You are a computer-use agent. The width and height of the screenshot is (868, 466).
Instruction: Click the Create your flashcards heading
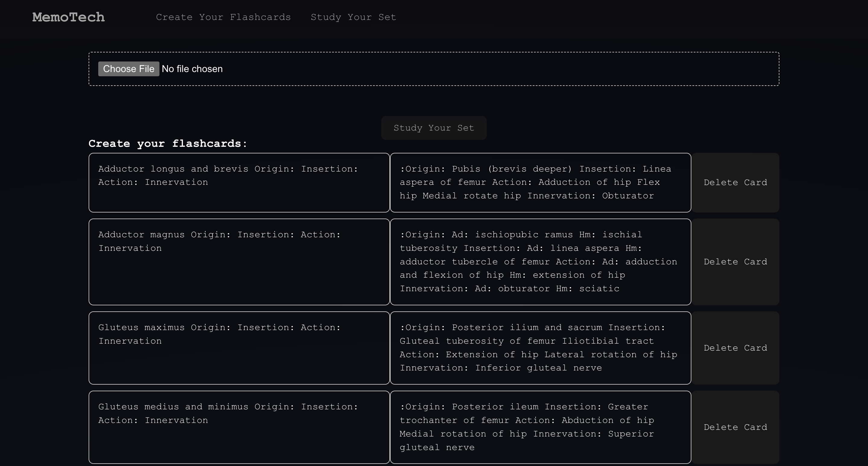point(168,143)
